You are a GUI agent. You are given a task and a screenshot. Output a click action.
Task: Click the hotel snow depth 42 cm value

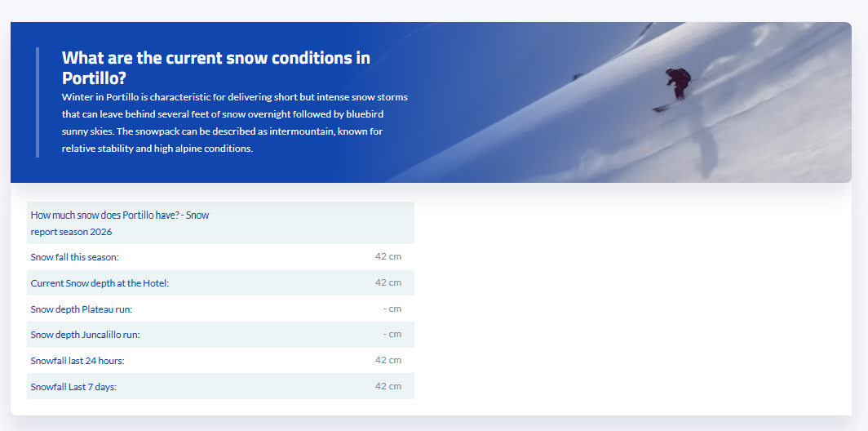[x=388, y=282]
